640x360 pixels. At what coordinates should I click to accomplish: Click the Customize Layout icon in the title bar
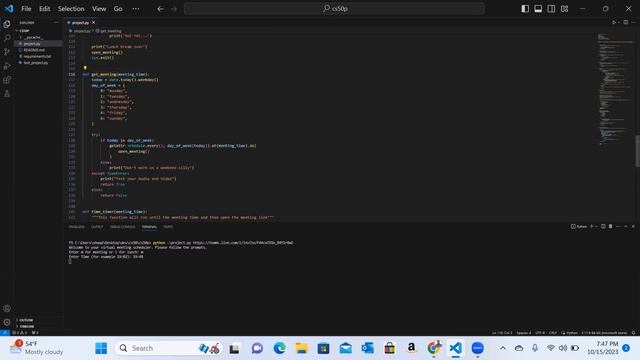point(564,9)
